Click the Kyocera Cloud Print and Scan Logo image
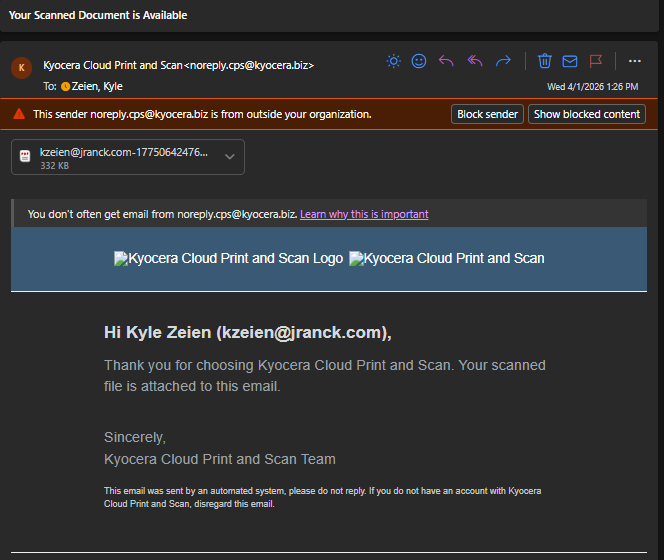Image resolution: width=664 pixels, height=560 pixels. click(228, 258)
